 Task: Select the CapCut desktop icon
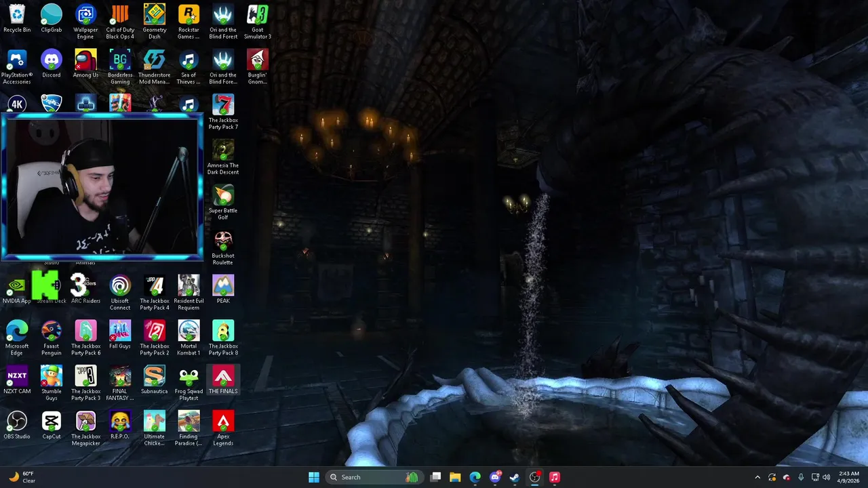tap(52, 426)
